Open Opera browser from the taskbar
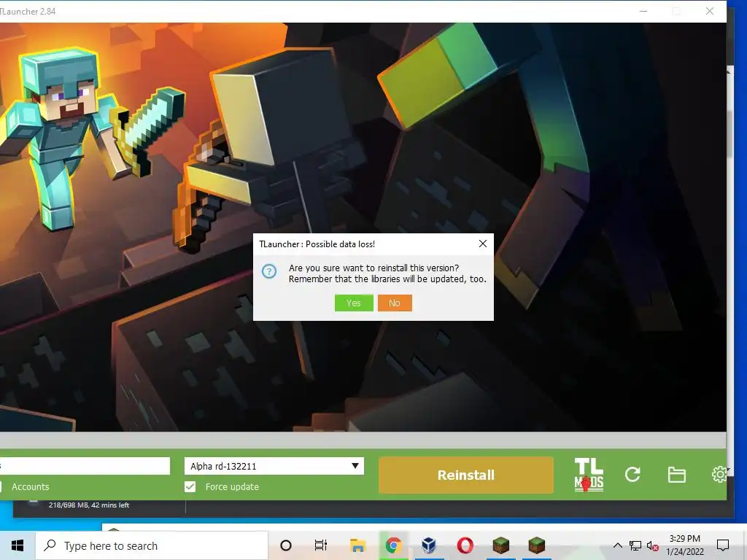Viewport: 747px width, 560px height. 465,545
